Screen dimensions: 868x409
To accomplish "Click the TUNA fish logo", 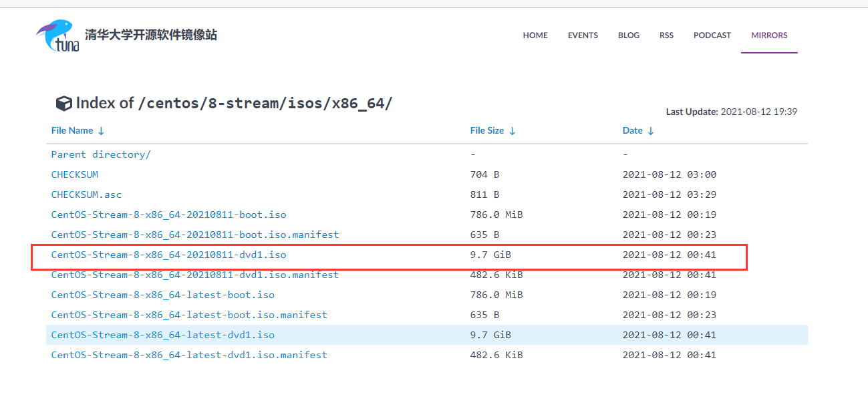I will click(57, 36).
